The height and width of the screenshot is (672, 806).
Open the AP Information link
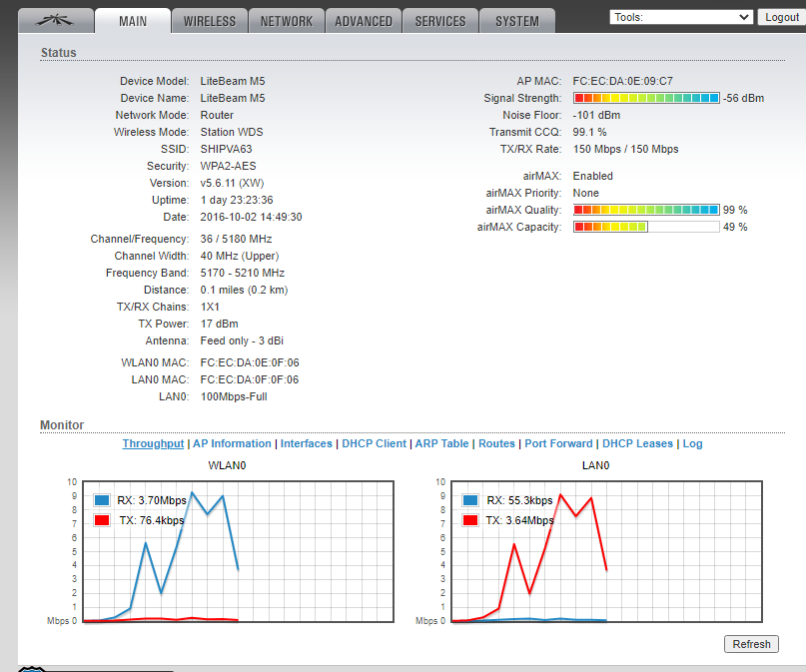click(x=232, y=443)
